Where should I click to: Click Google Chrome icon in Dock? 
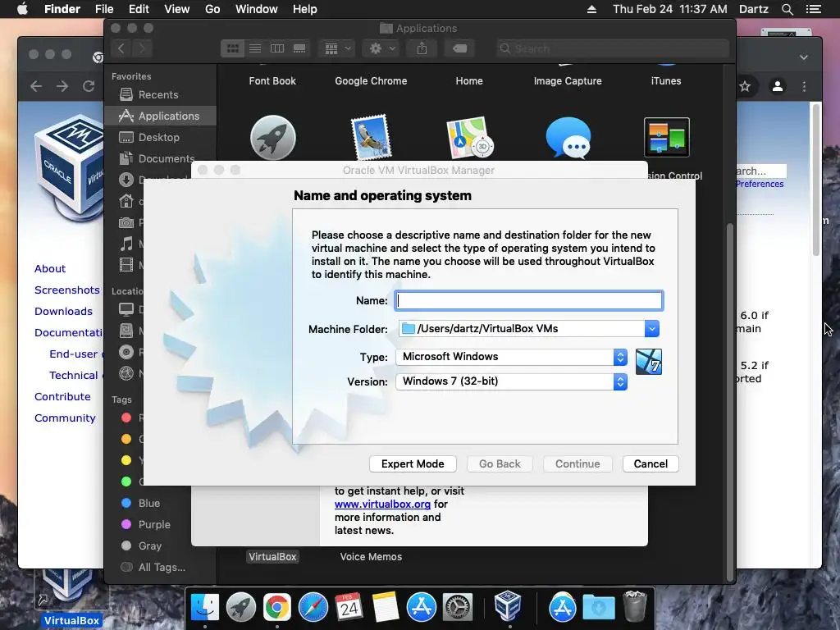pos(276,608)
